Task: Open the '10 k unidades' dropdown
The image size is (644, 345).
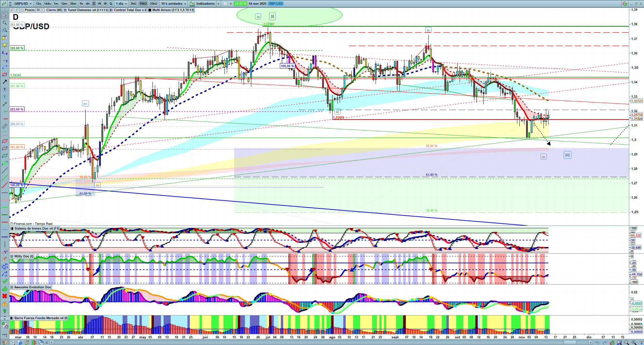Action: pyautogui.click(x=173, y=4)
